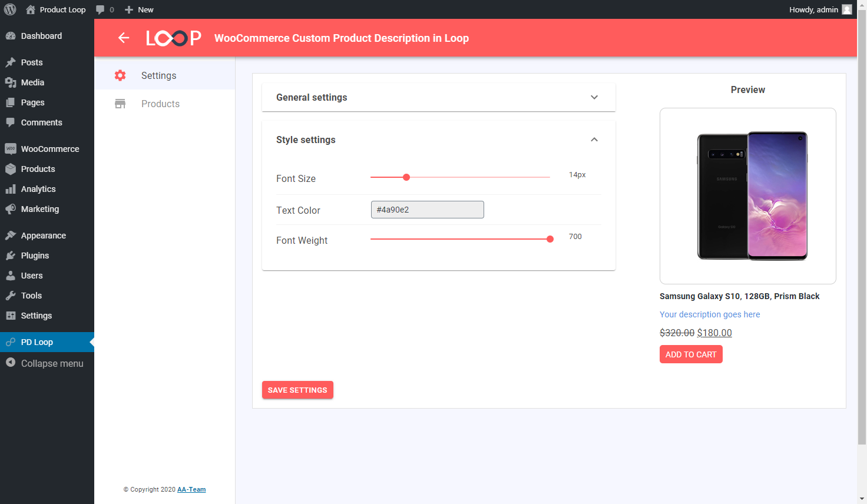
Task: Click the red gear Settings icon
Action: (x=120, y=75)
